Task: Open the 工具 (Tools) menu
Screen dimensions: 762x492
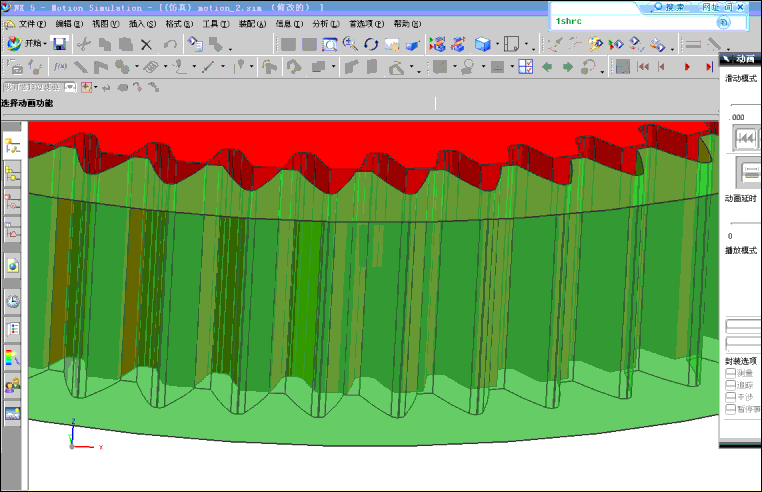Action: tap(216, 24)
